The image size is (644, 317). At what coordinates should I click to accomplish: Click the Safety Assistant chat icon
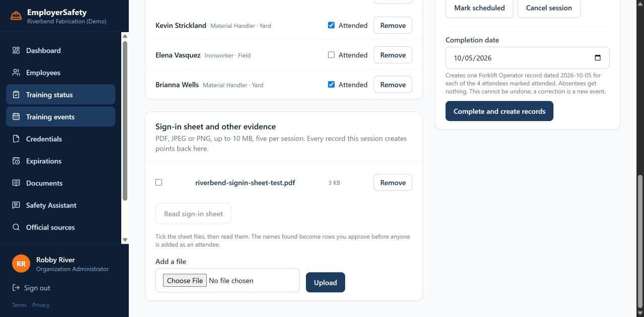coord(16,205)
